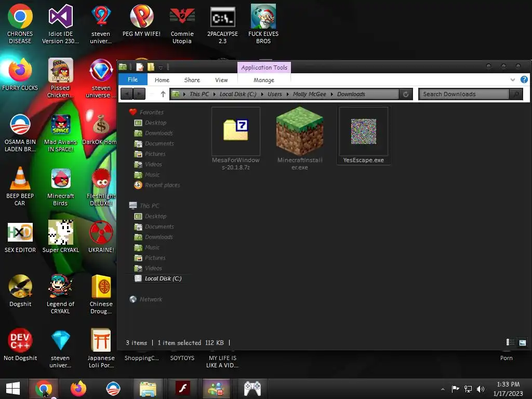The image size is (532, 399).
Task: Go up one folder level with Up arrow
Action: click(x=163, y=94)
